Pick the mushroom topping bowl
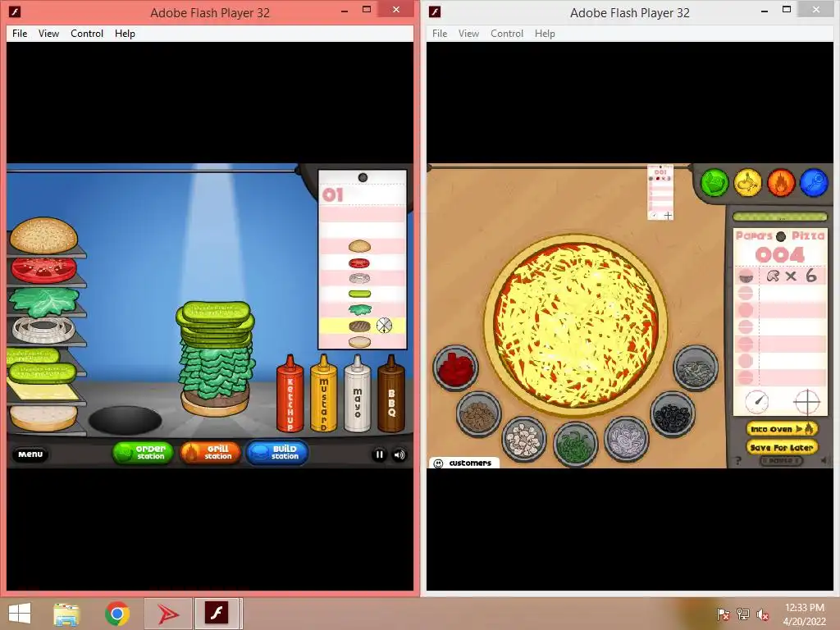Viewport: 840px width, 630px height. point(524,440)
